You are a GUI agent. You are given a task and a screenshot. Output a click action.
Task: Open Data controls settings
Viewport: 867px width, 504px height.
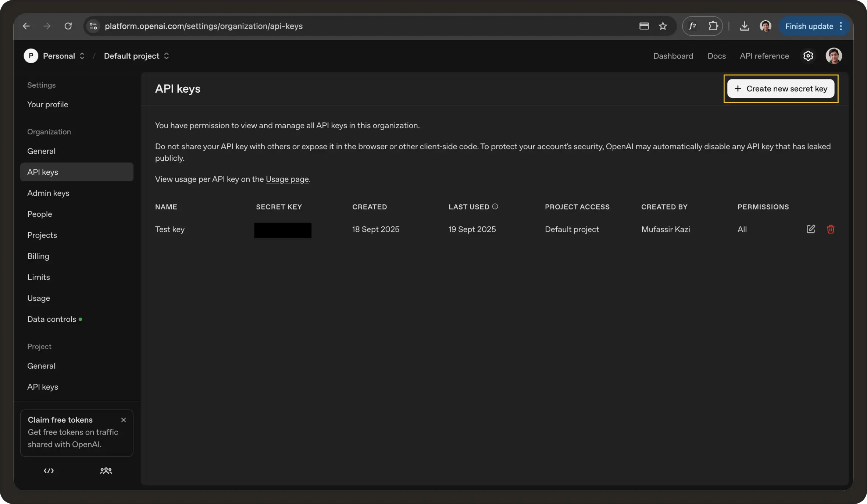pyautogui.click(x=51, y=319)
